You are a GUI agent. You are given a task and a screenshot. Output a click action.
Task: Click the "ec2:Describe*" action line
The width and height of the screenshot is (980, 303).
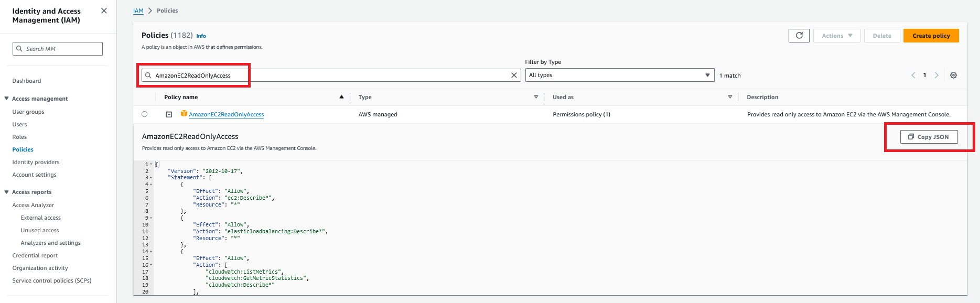coord(233,198)
